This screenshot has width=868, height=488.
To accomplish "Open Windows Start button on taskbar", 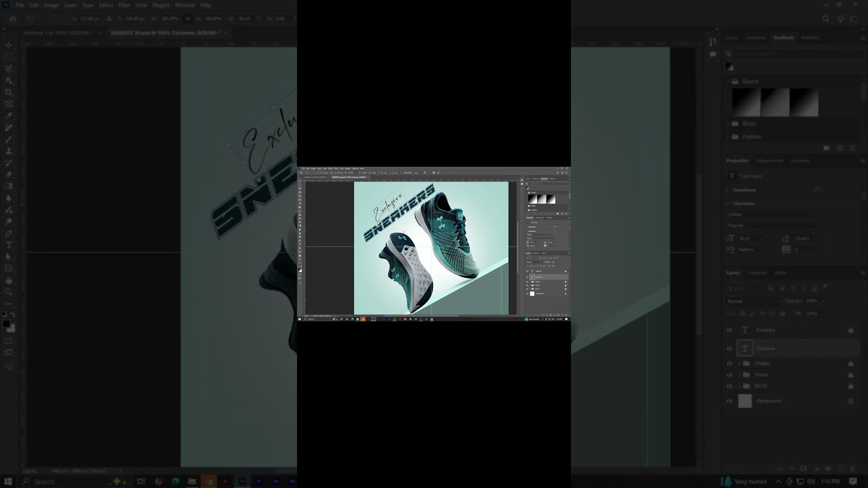I will 7,481.
